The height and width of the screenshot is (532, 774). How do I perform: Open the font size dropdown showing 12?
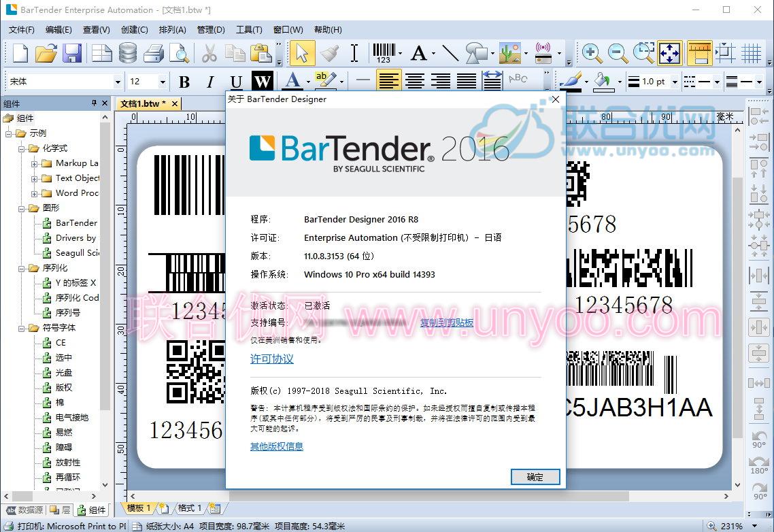click(x=162, y=82)
